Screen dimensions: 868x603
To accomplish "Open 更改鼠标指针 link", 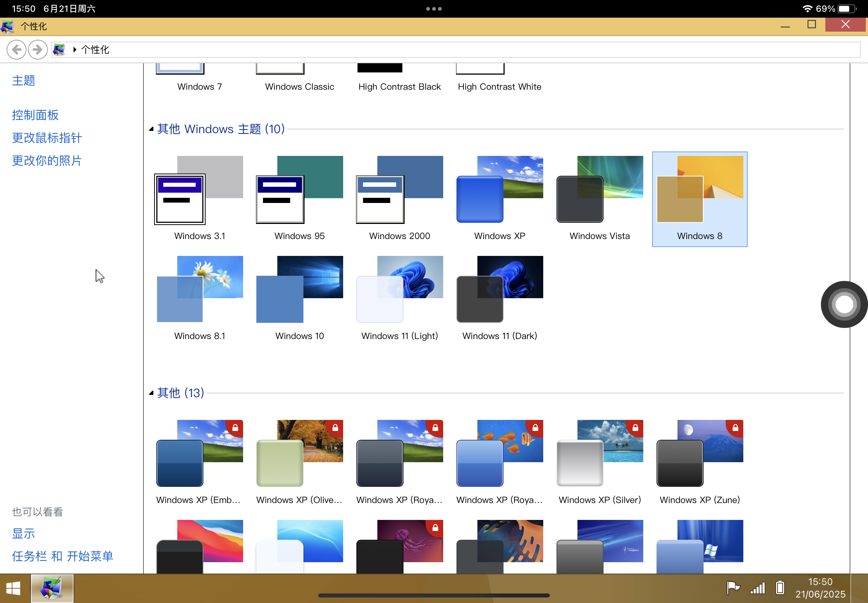I will [47, 138].
